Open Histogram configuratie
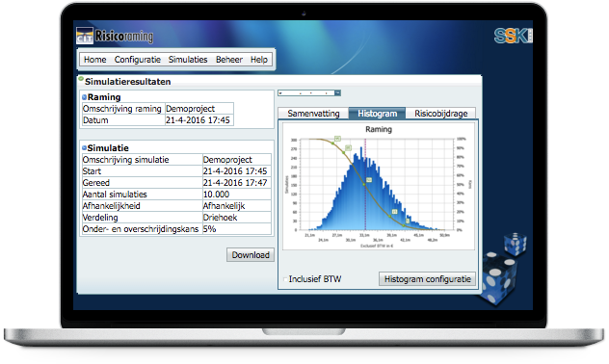 [x=427, y=279]
